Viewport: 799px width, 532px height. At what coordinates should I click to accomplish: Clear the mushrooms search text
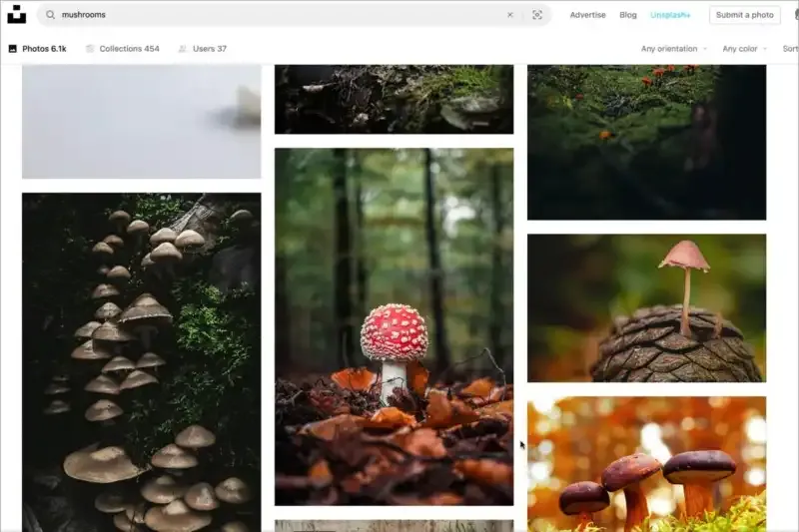click(510, 15)
